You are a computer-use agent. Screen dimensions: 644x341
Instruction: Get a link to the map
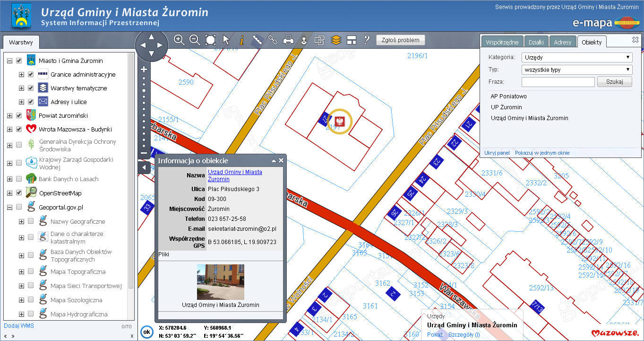[273, 40]
